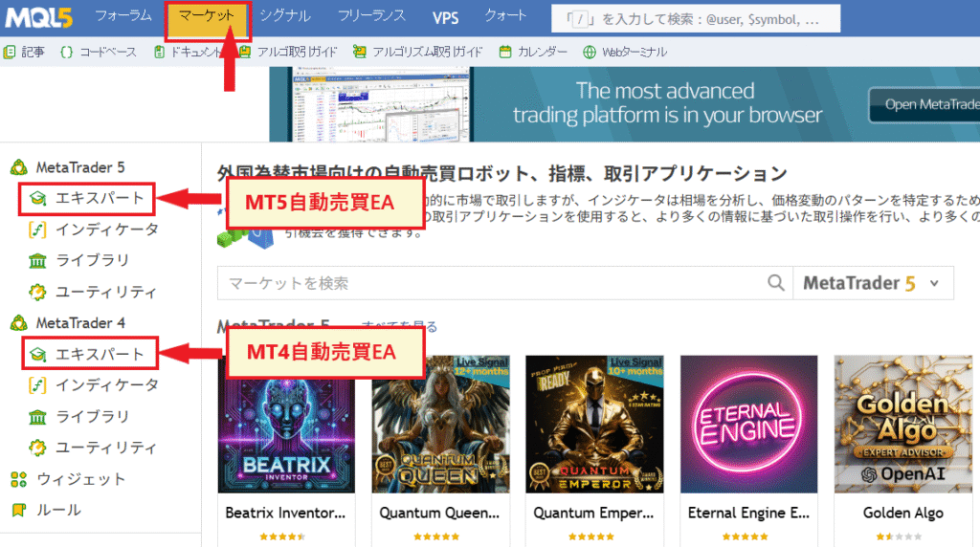980x547 pixels.
Task: Click the MetaTrader 5 section icon
Action: pos(18,167)
